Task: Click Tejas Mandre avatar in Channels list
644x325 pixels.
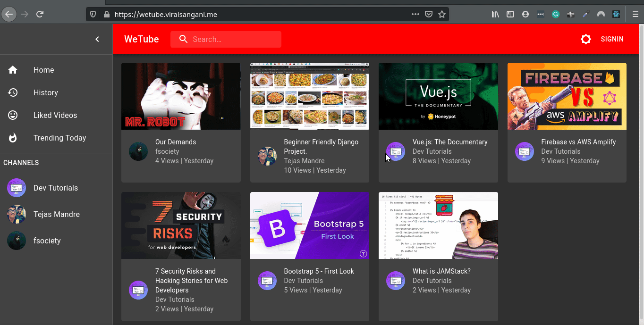Action: click(17, 214)
